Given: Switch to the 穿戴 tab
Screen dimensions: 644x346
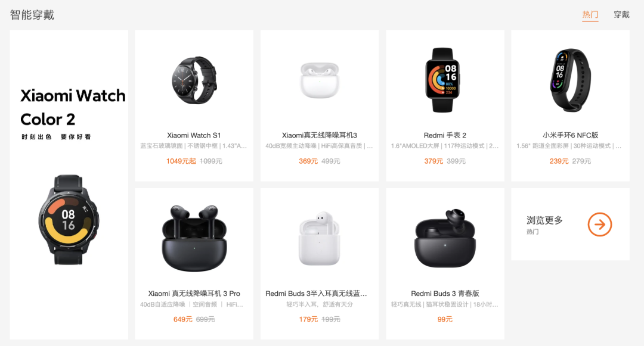Looking at the screenshot, I should (621, 15).
